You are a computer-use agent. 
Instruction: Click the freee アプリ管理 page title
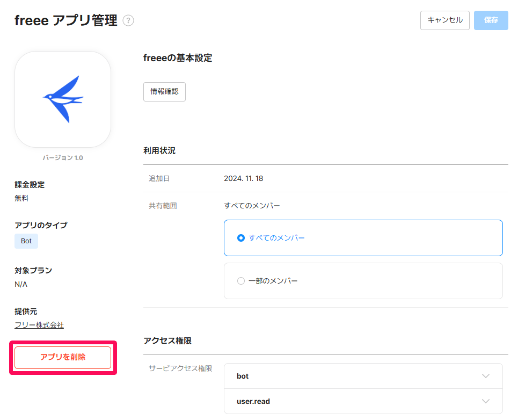(x=65, y=20)
